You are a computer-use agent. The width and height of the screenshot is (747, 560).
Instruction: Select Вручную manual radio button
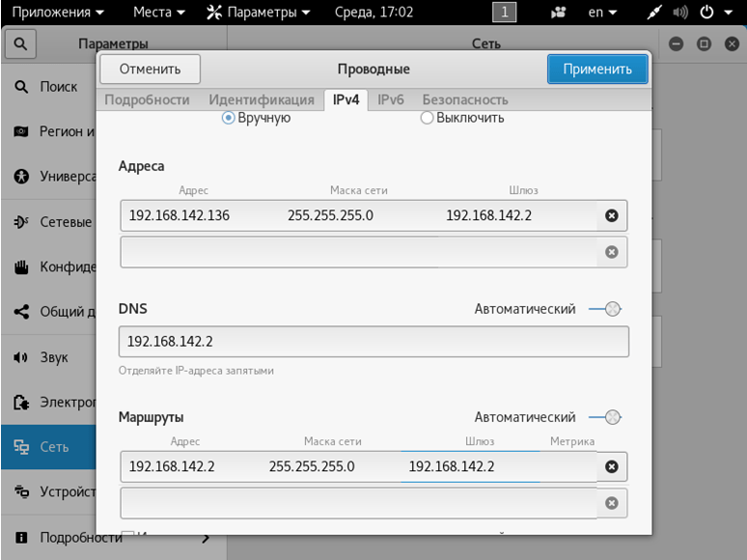[228, 118]
